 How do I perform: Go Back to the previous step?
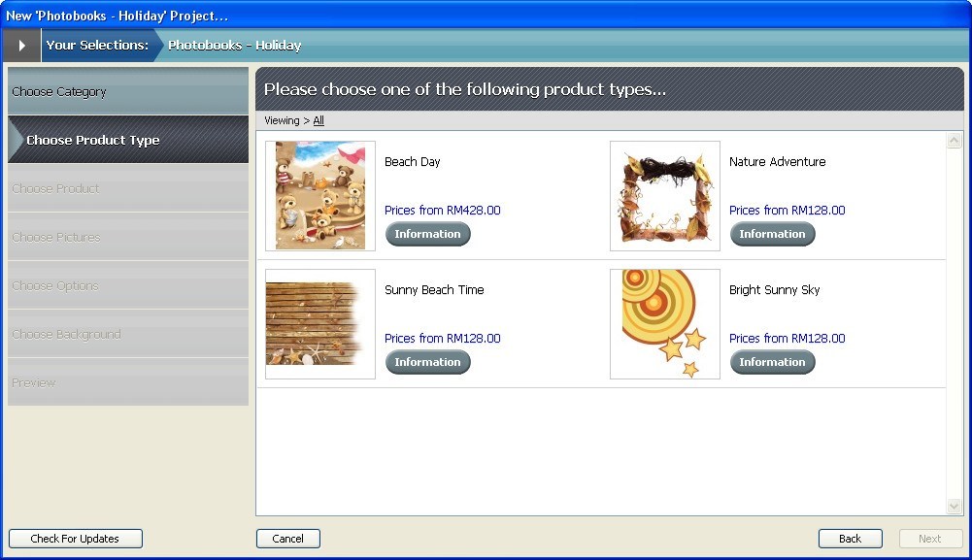pyautogui.click(x=849, y=538)
